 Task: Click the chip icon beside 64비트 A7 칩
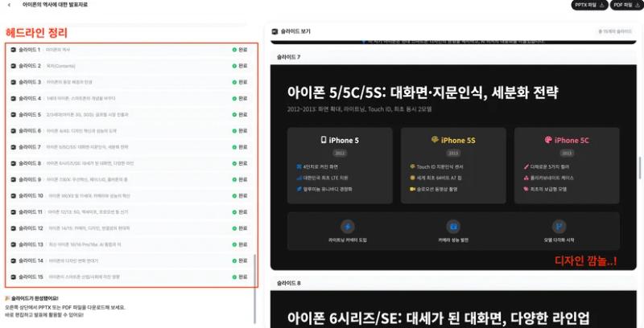click(412, 178)
